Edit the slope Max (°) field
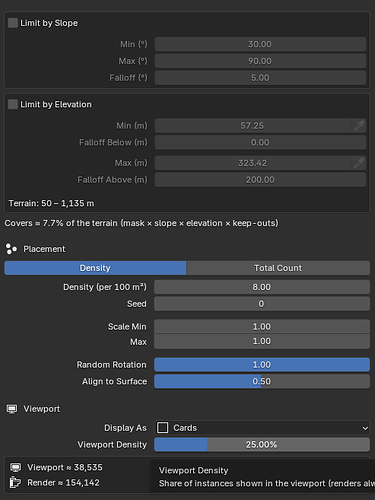This screenshot has width=375, height=500. coord(260,61)
